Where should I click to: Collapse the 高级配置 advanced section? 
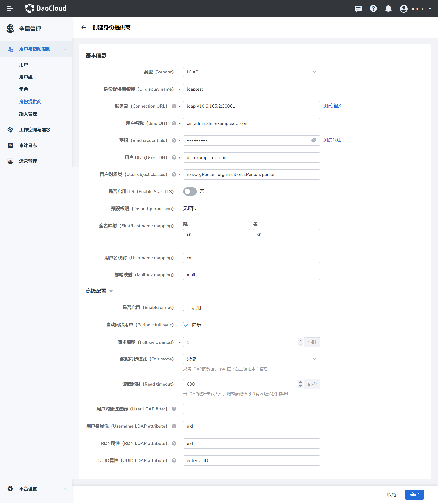[111, 291]
